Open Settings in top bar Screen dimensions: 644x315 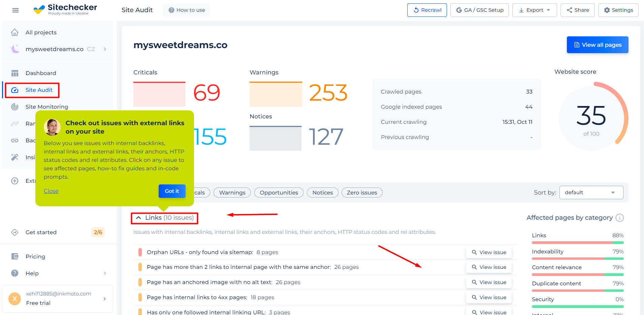[x=618, y=10]
